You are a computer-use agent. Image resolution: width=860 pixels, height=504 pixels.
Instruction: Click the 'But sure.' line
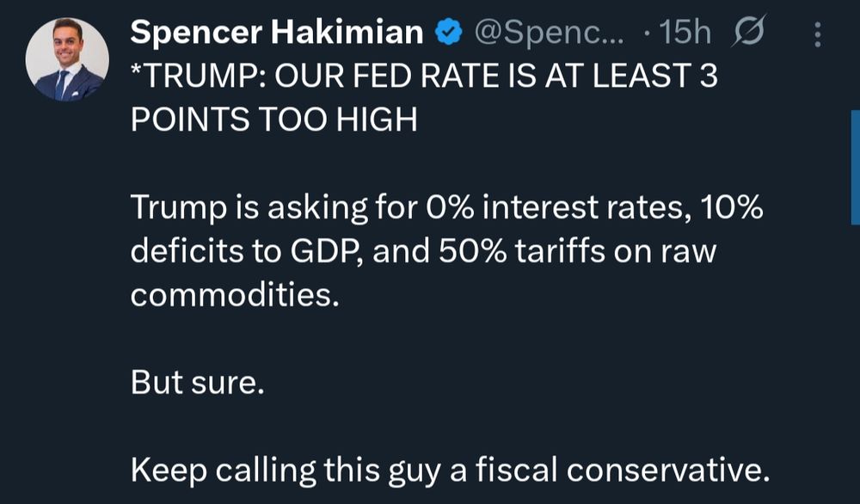pyautogui.click(x=198, y=383)
